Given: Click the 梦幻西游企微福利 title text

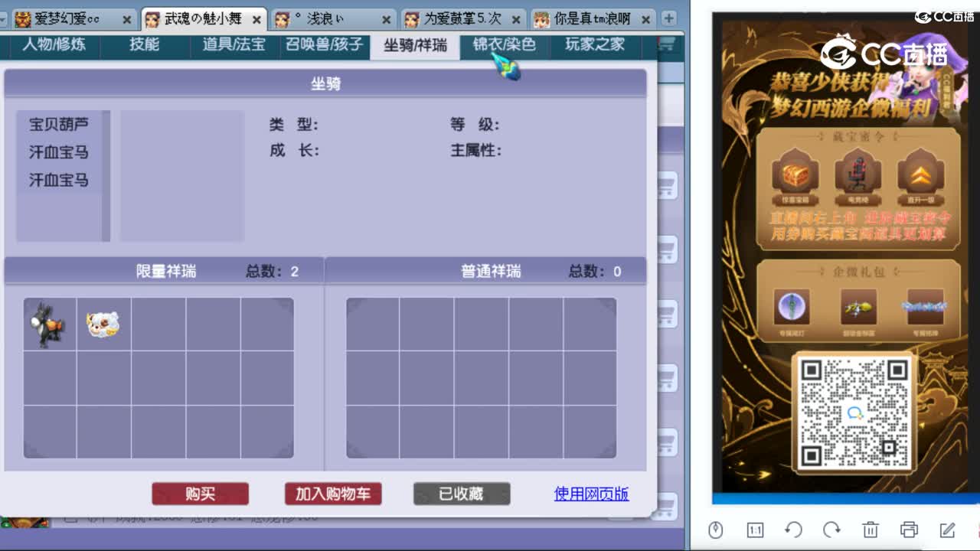Looking at the screenshot, I should tap(851, 108).
